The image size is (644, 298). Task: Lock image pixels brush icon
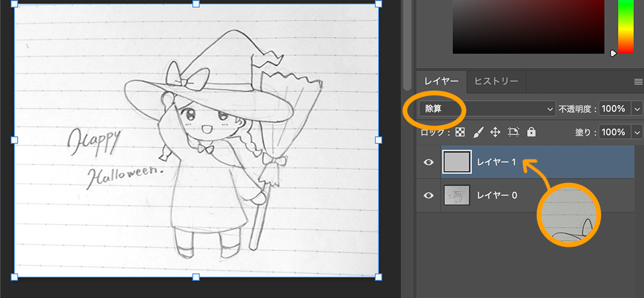point(478,132)
